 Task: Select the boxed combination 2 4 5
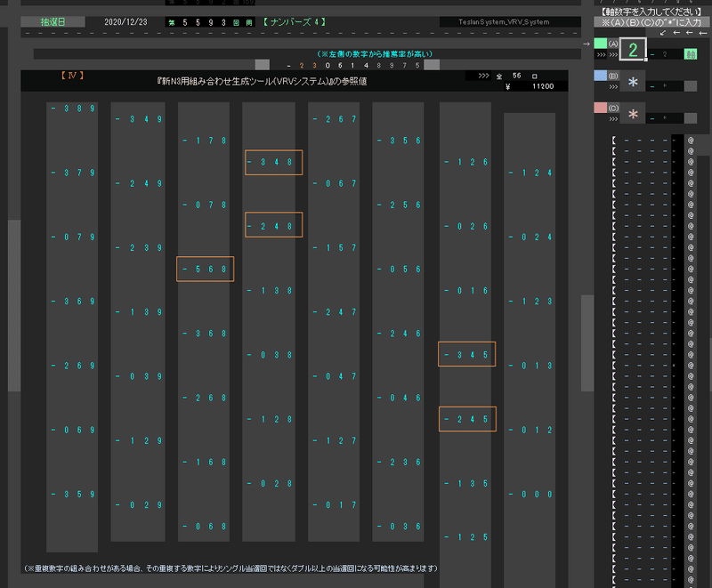coord(468,419)
